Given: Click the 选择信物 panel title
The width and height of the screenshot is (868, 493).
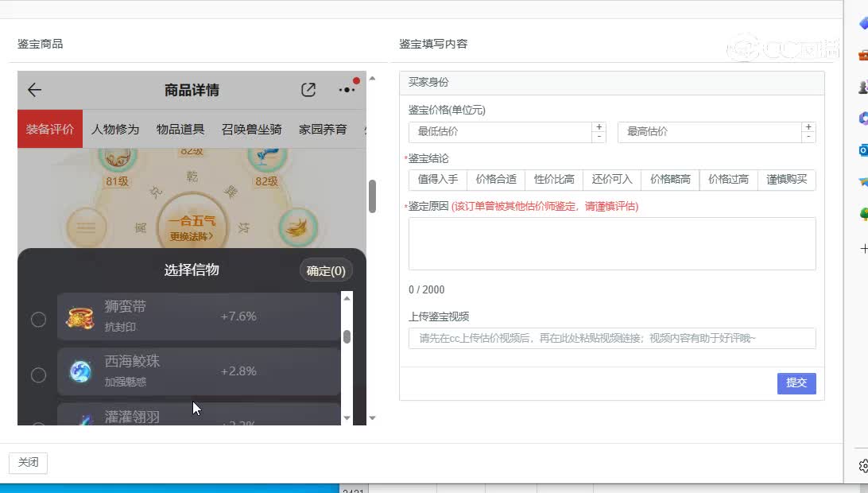Looking at the screenshot, I should (x=192, y=270).
